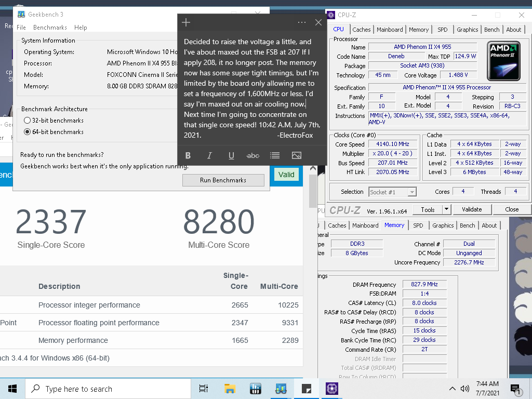
Task: Open CPU-Z from the taskbar
Action: click(332, 389)
